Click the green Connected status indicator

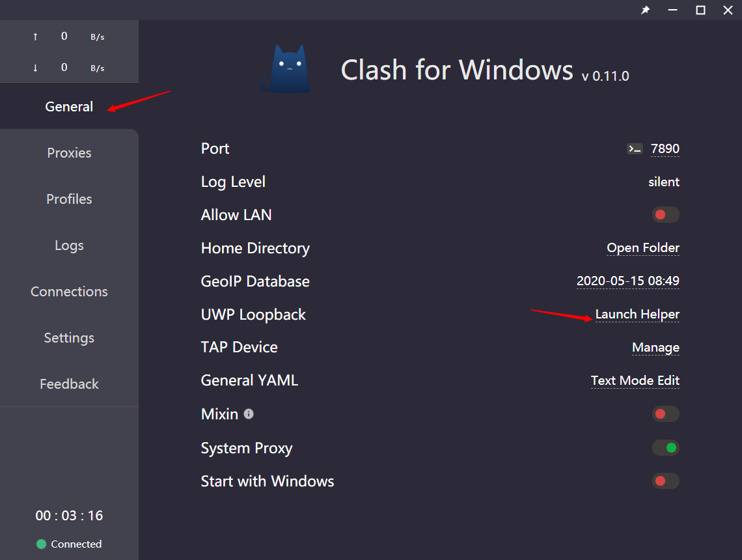coord(41,544)
